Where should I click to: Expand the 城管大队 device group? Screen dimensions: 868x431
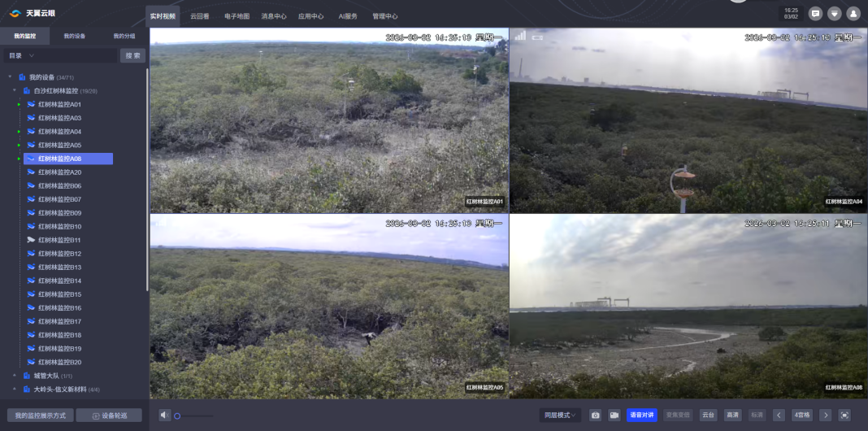point(15,376)
